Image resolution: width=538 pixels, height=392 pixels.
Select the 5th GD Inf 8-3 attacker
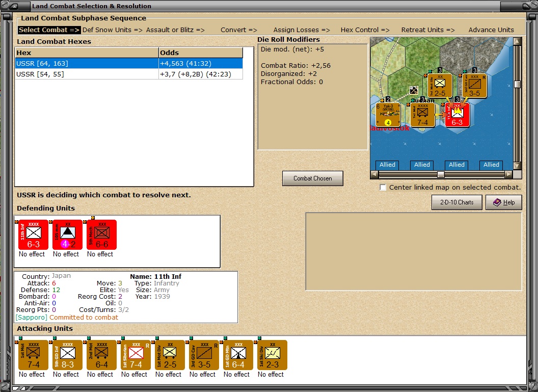coord(66,355)
